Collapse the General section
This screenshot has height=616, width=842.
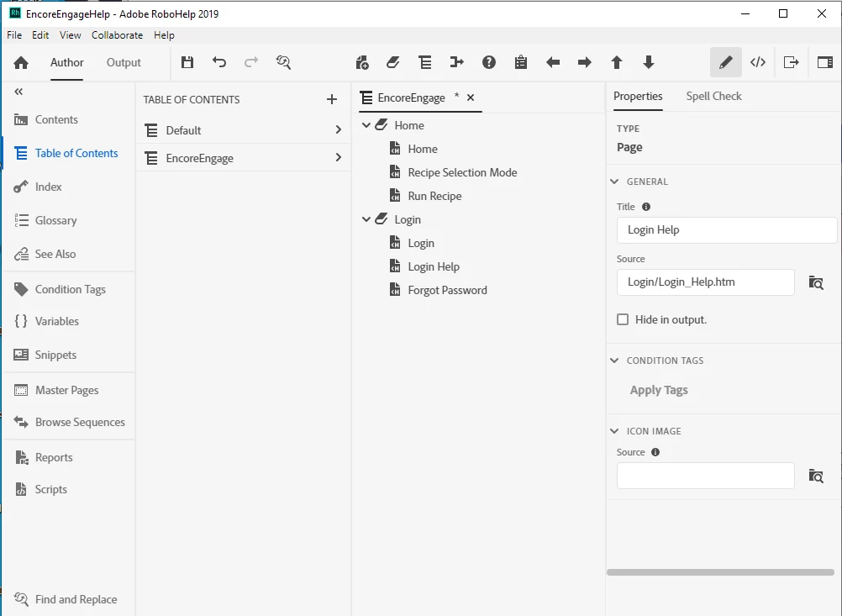point(615,182)
